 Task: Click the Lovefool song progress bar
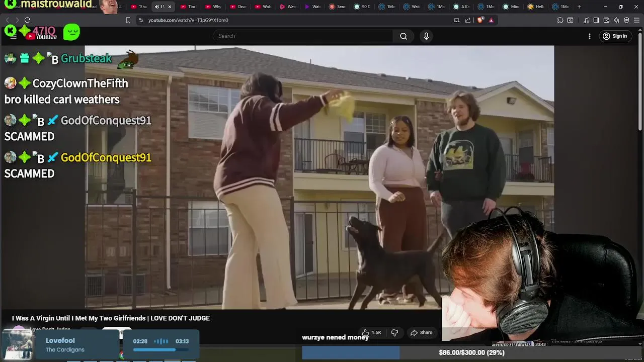[160, 350]
